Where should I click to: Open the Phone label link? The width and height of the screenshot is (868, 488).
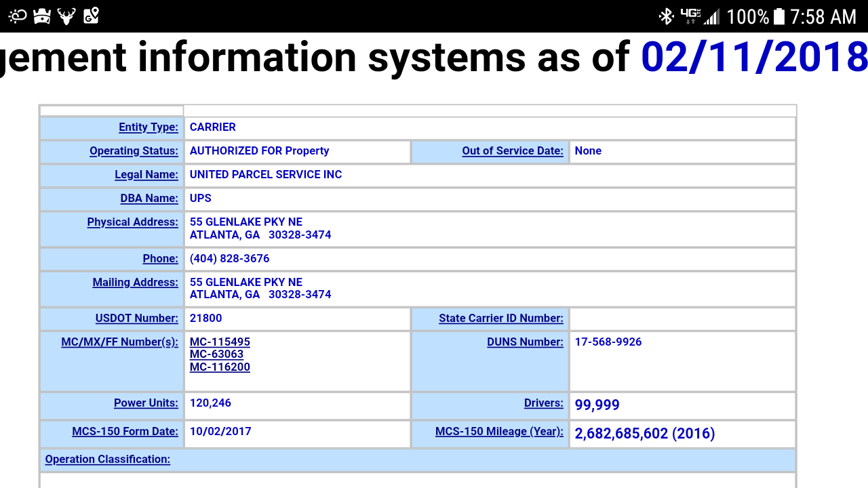coord(160,259)
